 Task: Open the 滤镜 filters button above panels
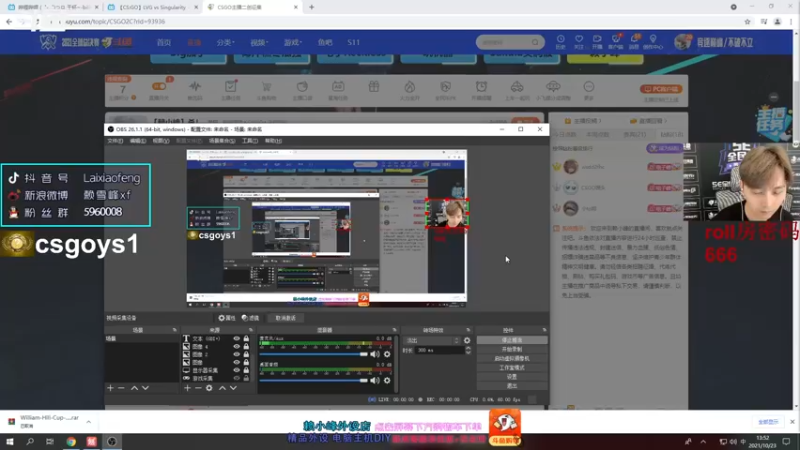click(251, 318)
